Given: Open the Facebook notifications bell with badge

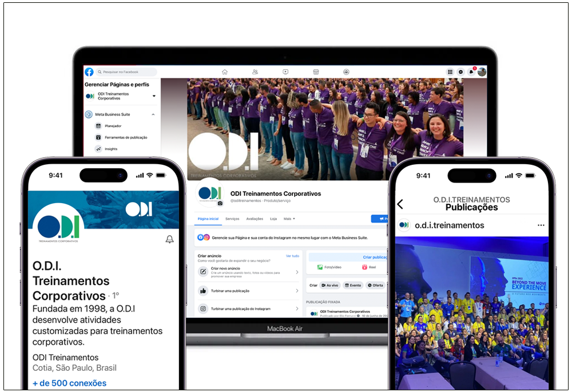Looking at the screenshot, I should [x=472, y=72].
